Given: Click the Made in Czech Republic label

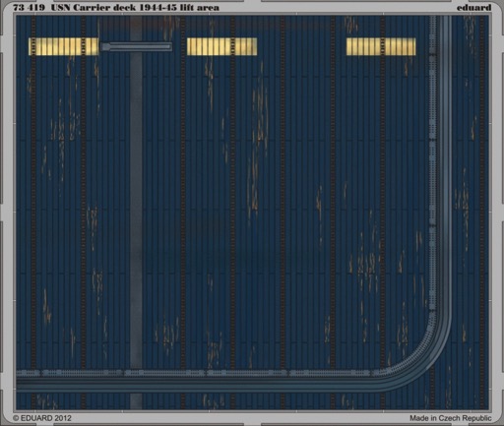Looking at the screenshot, I should (x=450, y=418).
